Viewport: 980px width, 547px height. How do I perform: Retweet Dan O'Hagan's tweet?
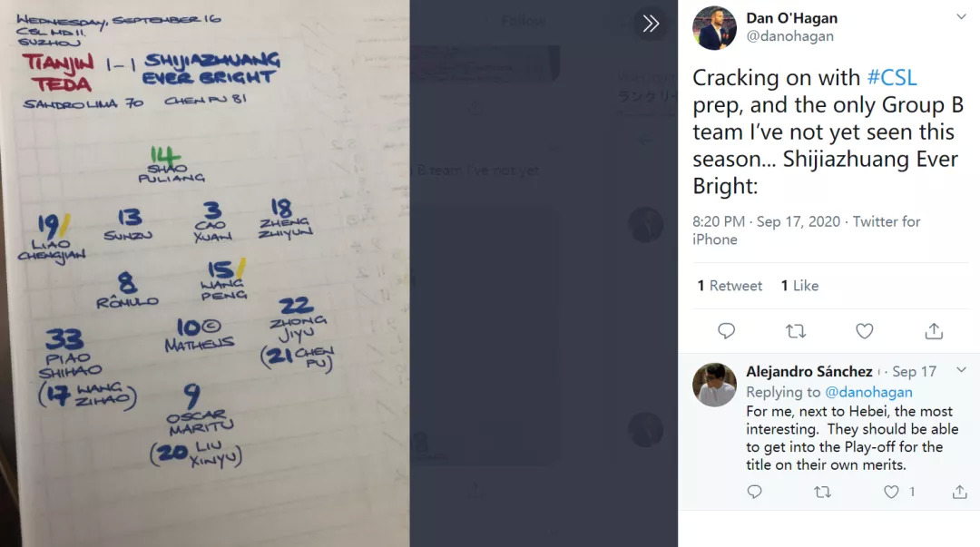(x=796, y=331)
